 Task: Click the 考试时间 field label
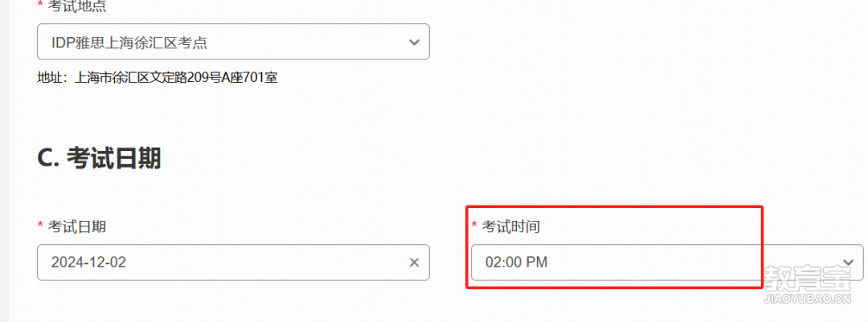click(x=510, y=226)
